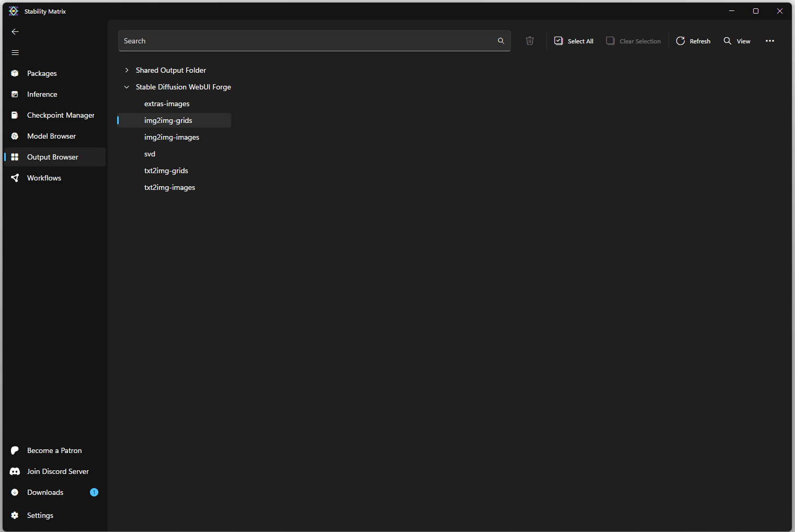Image resolution: width=795 pixels, height=532 pixels.
Task: Click the trash delete icon
Action: pos(530,41)
